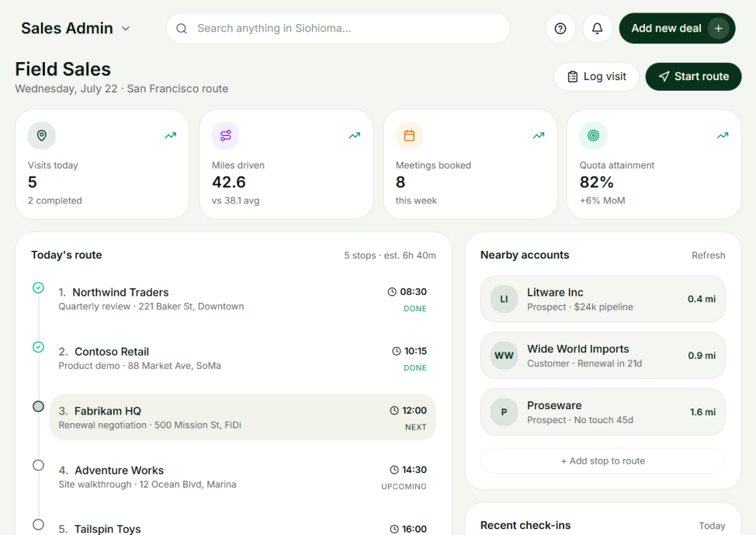756x535 pixels.
Task: Mark the Adventure Works stop circle
Action: [39, 466]
